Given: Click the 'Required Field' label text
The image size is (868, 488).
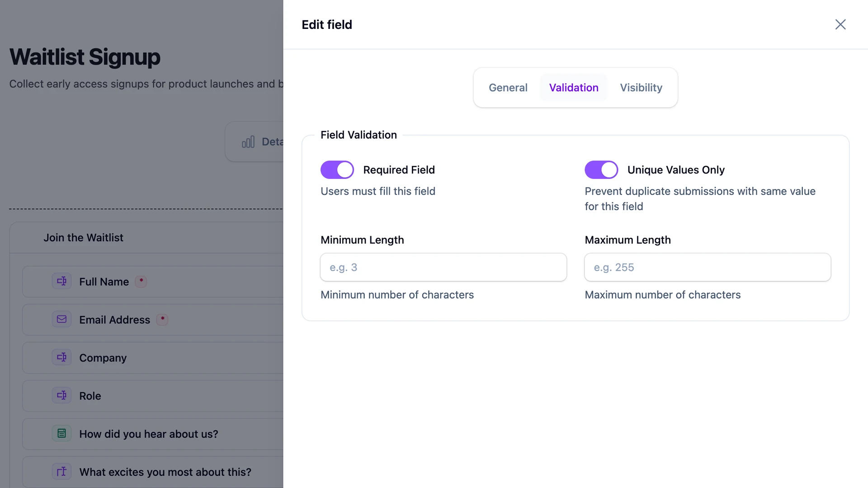Looking at the screenshot, I should click(x=399, y=170).
